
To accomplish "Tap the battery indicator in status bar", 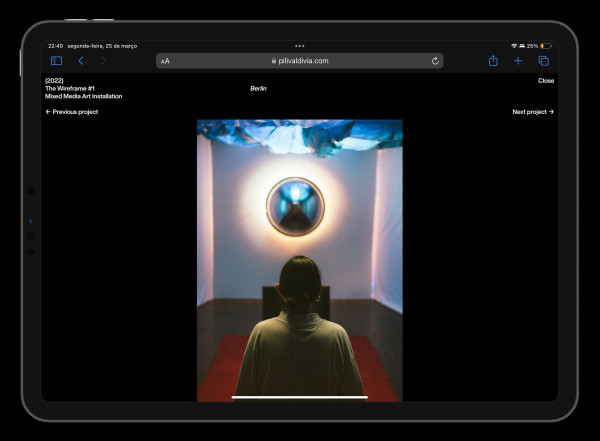I will coord(545,45).
